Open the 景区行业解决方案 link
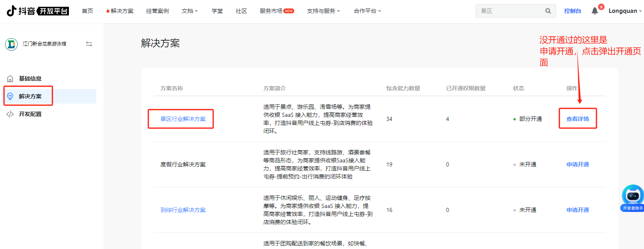Image resolution: width=644 pixels, height=249 pixels. click(x=183, y=119)
